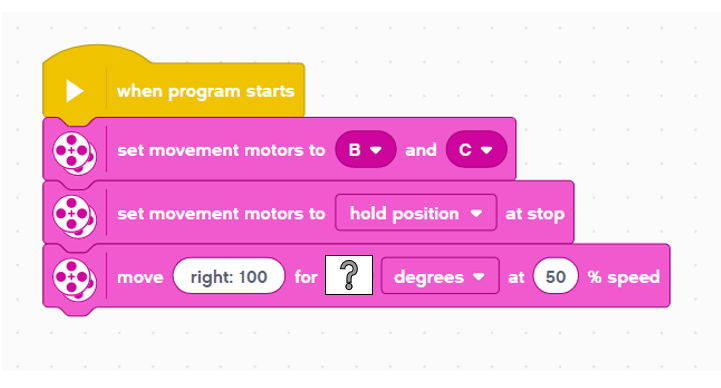Viewport: 721px width, 388px height.
Task: Open the motor C port dropdown
Action: click(476, 149)
